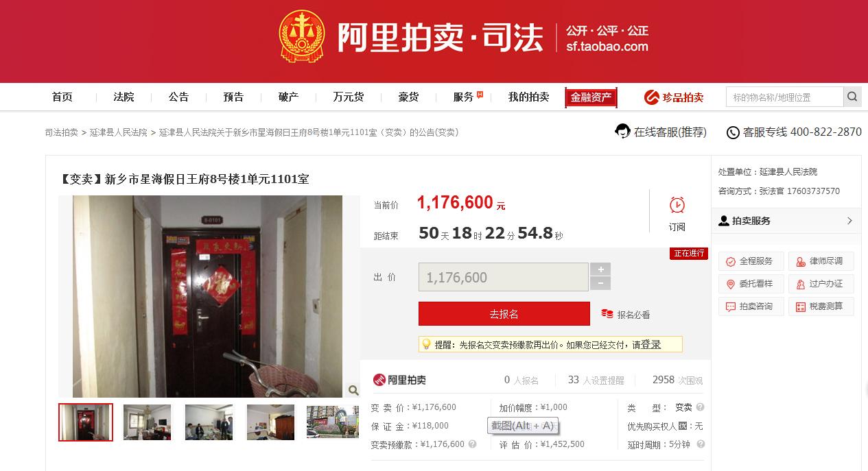Viewport: 868px width, 471px height.
Task: Click help icon next to 类型 变卖
Action: (x=700, y=407)
